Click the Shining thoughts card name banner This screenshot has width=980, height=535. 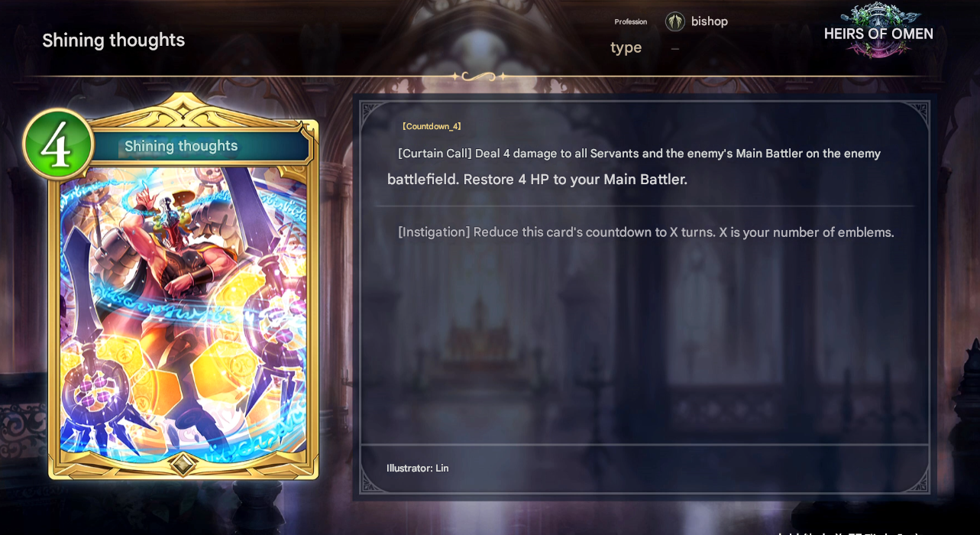coord(181,146)
